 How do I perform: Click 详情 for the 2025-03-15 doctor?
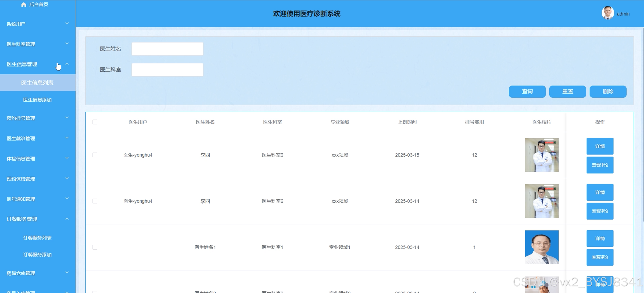pos(600,146)
